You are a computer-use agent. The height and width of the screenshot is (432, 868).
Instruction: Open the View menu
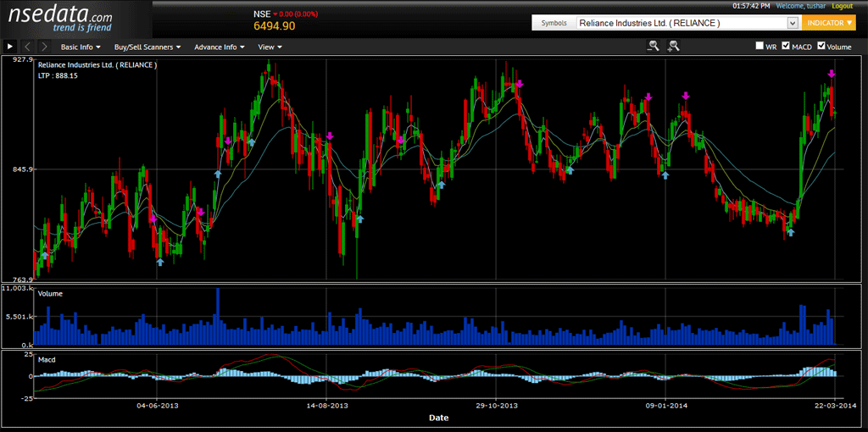pos(270,47)
